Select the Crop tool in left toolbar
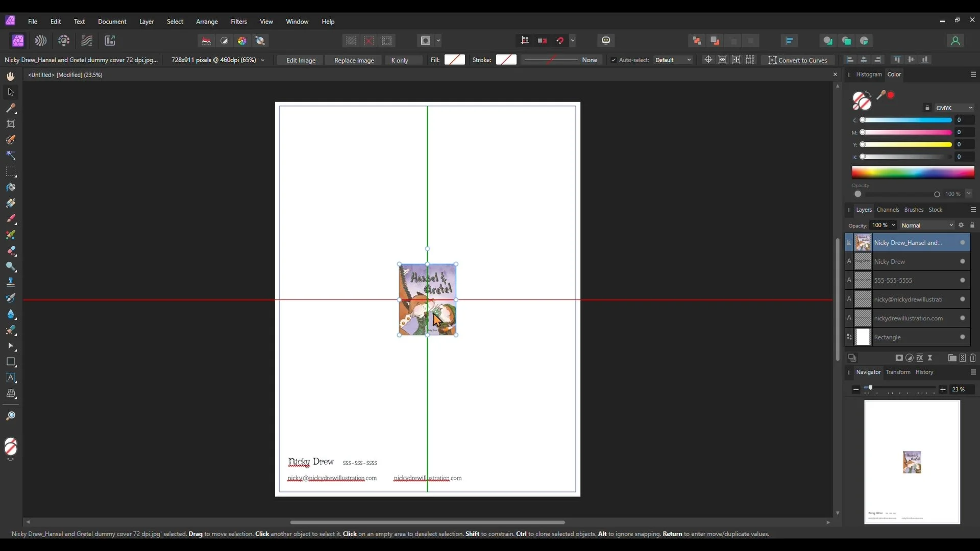 pos(11,124)
